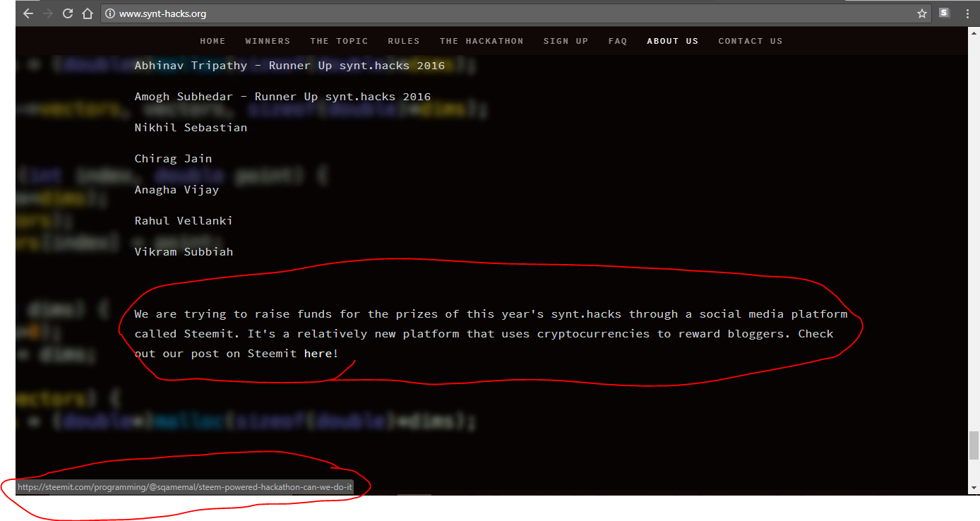980x521 pixels.
Task: Select the text 'Nikhil Sebastian'
Action: [x=191, y=128]
